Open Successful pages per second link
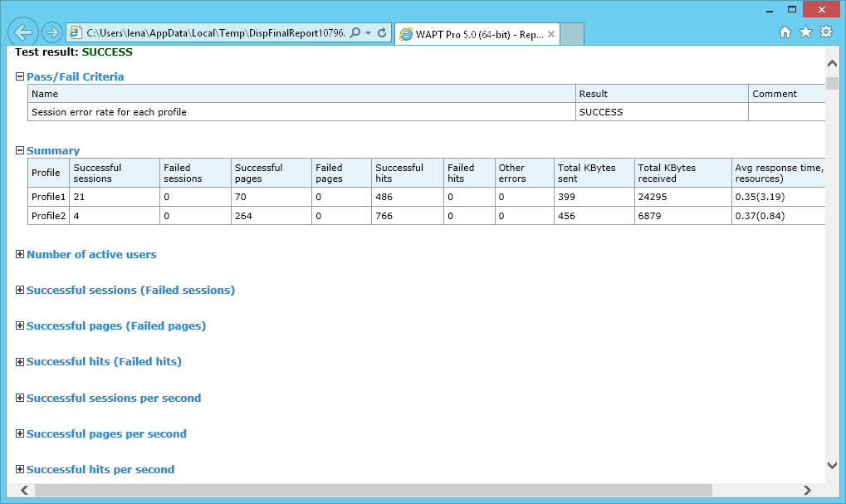The width and height of the screenshot is (846, 504). coord(106,433)
